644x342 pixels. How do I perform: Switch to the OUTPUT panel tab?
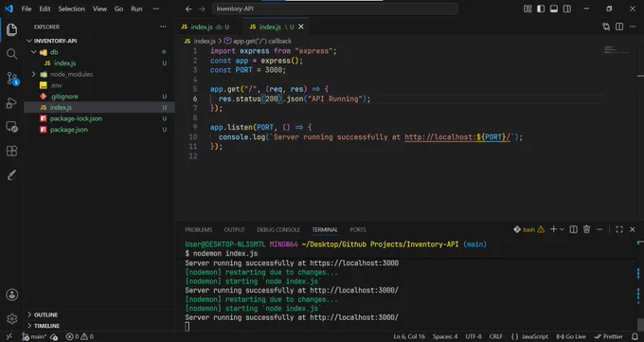point(235,230)
